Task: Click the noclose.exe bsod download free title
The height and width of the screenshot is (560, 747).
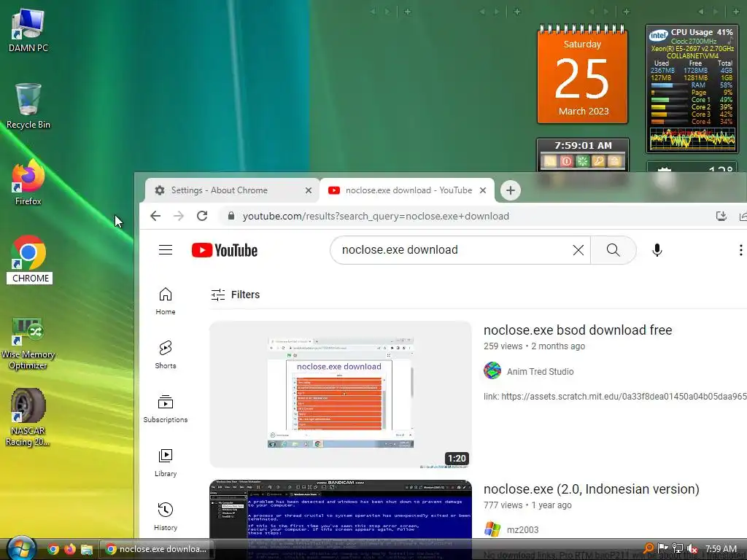Action: click(578, 330)
